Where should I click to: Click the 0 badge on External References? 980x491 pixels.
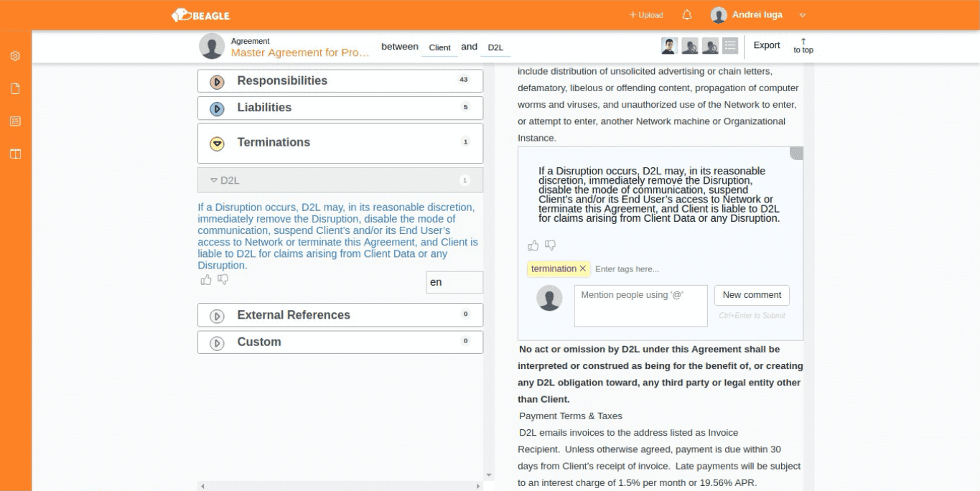click(x=465, y=314)
